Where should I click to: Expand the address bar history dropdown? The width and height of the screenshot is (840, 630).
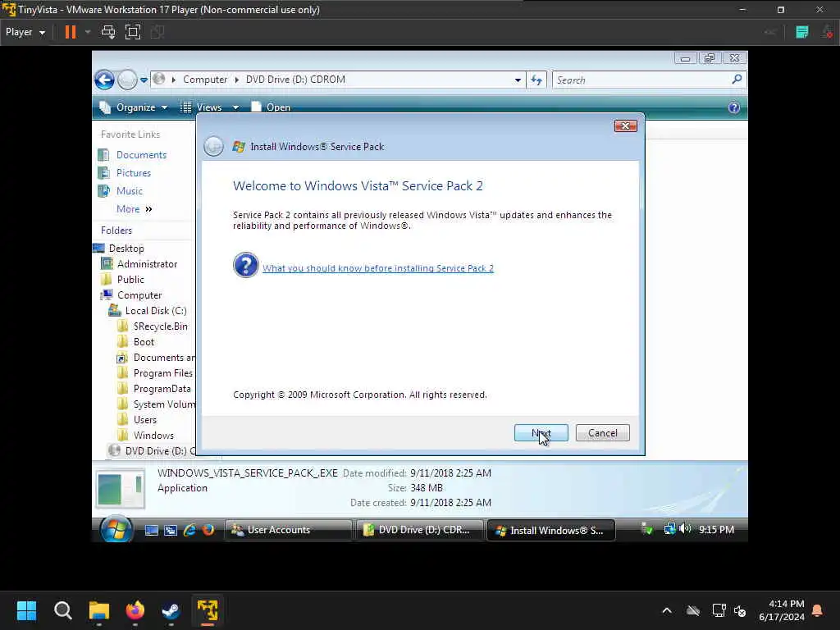[518, 80]
